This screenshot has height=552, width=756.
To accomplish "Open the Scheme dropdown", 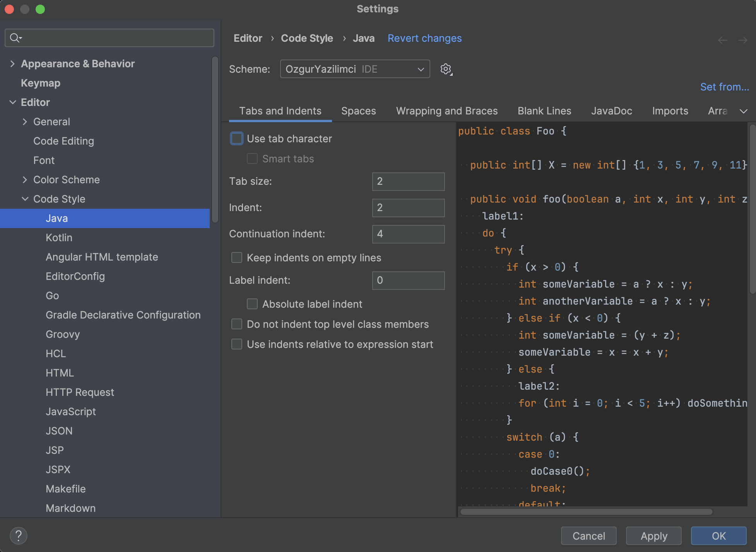I will click(355, 69).
